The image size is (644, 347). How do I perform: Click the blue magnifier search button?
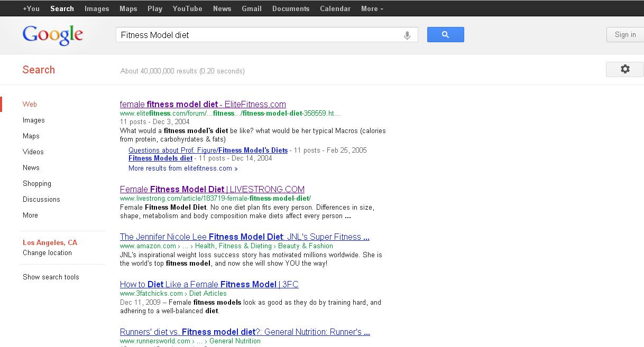click(445, 35)
